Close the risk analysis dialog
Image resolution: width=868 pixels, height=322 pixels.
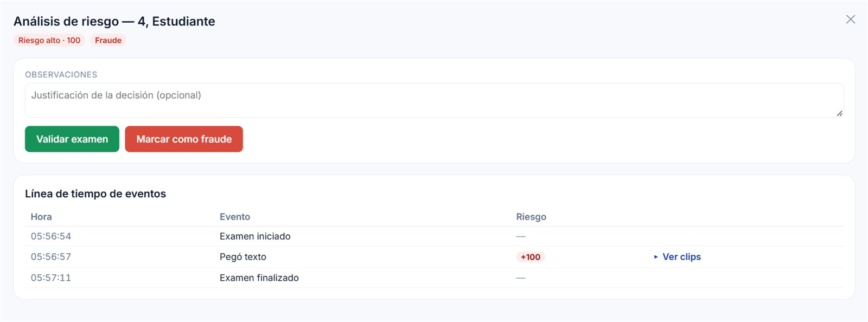[850, 20]
